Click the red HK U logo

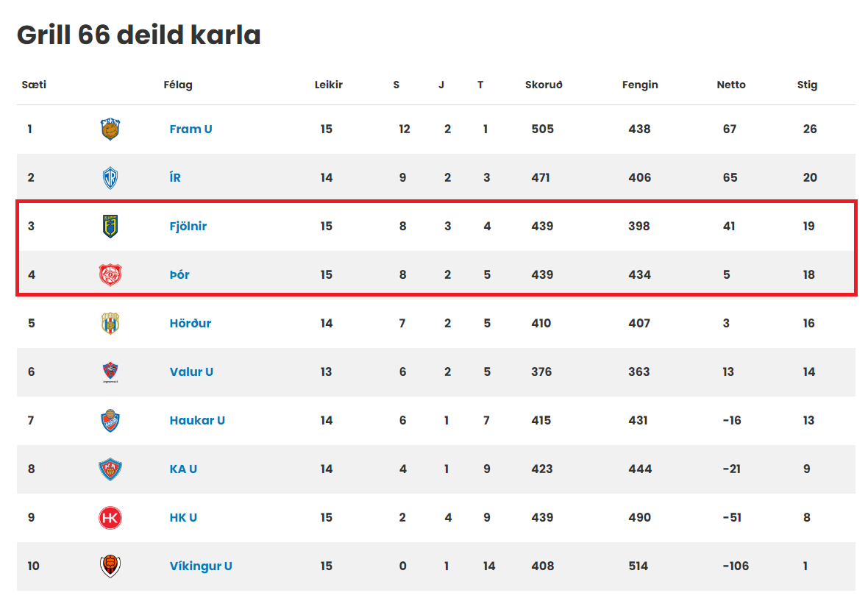pos(110,518)
